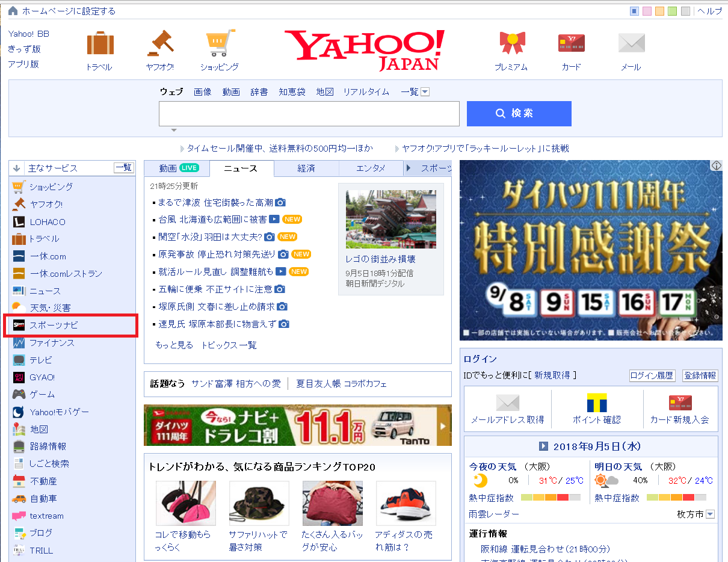The height and width of the screenshot is (562, 728).
Task: Open the Mail envelope icon in header
Action: pyautogui.click(x=631, y=43)
